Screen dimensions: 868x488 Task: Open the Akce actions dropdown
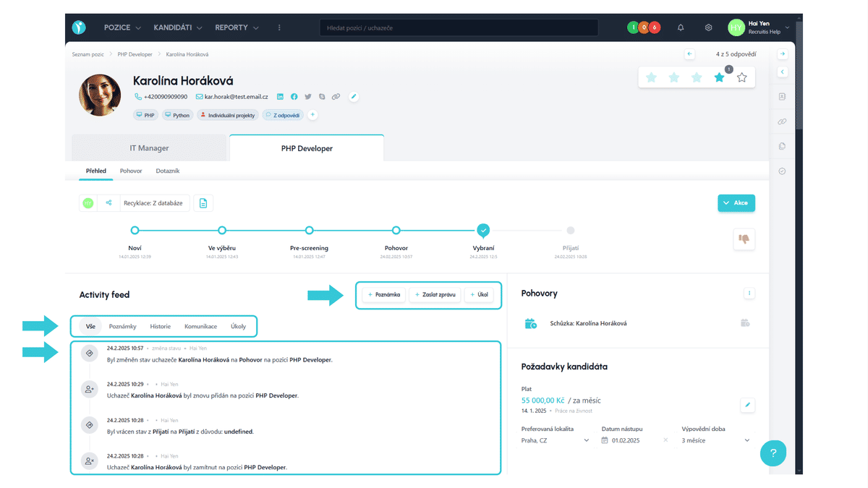tap(736, 203)
